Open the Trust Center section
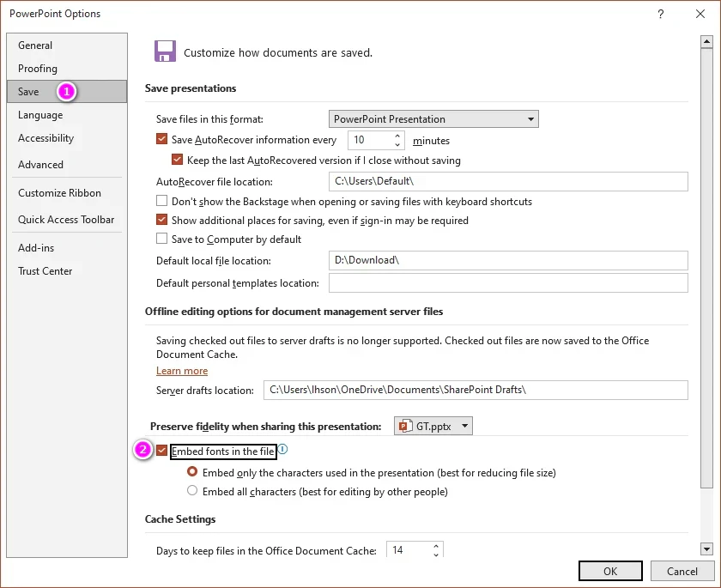Screen dimensions: 721x588 (x=45, y=271)
